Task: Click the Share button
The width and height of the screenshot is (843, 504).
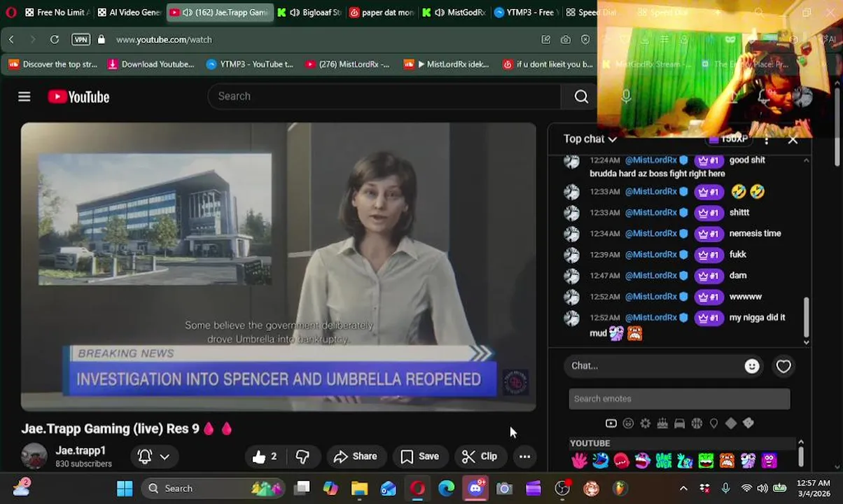Action: point(356,456)
